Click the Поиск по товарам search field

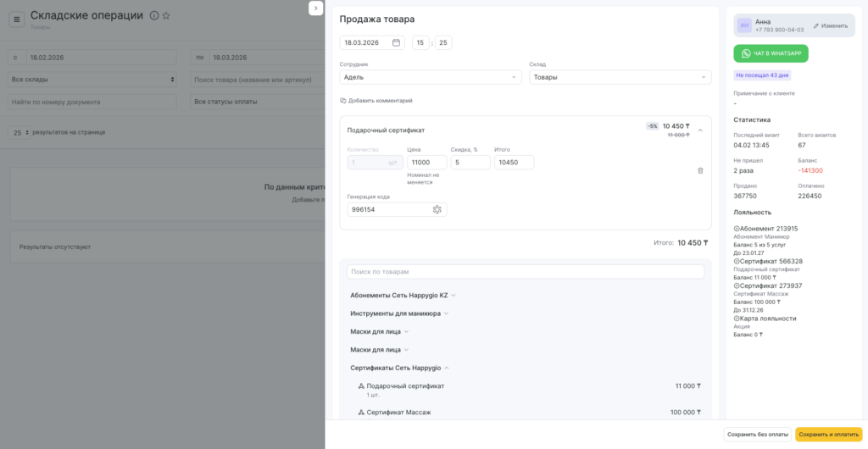point(526,272)
